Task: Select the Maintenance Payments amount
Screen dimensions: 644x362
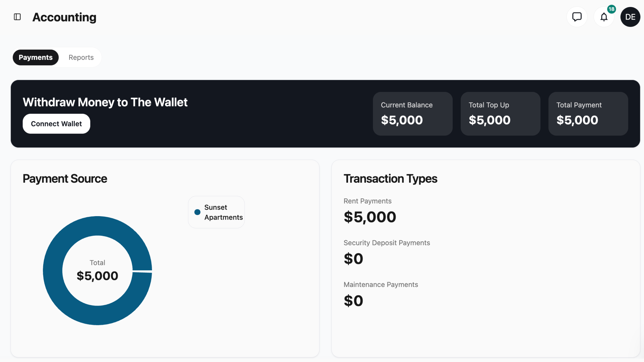Action: (353, 301)
